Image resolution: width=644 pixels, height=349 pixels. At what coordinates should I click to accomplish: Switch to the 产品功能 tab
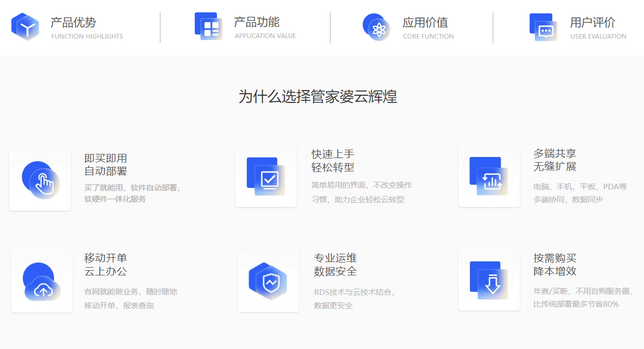tap(257, 22)
